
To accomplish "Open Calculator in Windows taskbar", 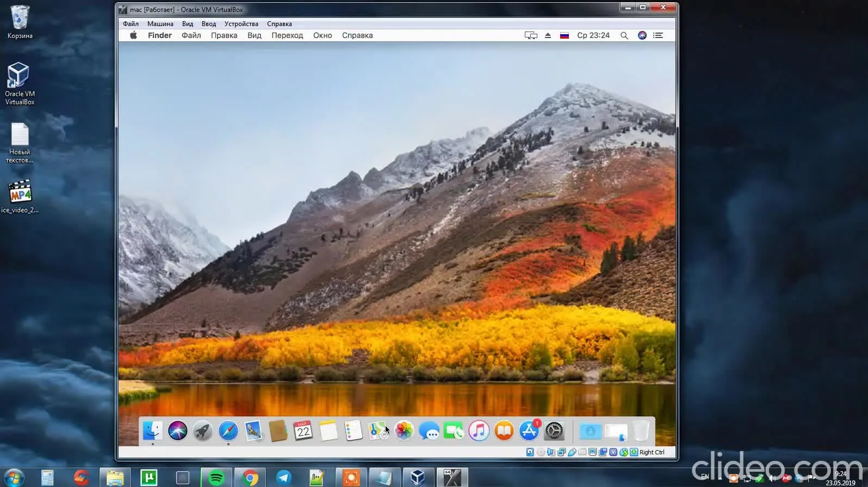I will pyautogui.click(x=48, y=478).
